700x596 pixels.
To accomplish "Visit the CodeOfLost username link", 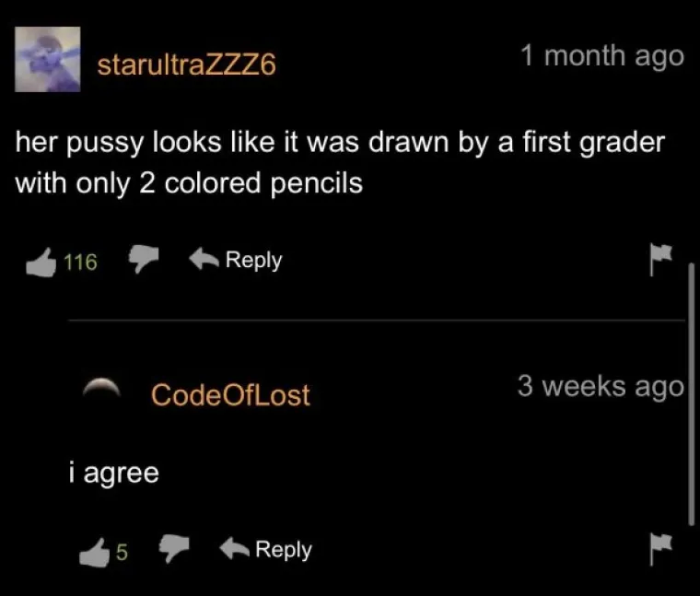I will pos(230,395).
